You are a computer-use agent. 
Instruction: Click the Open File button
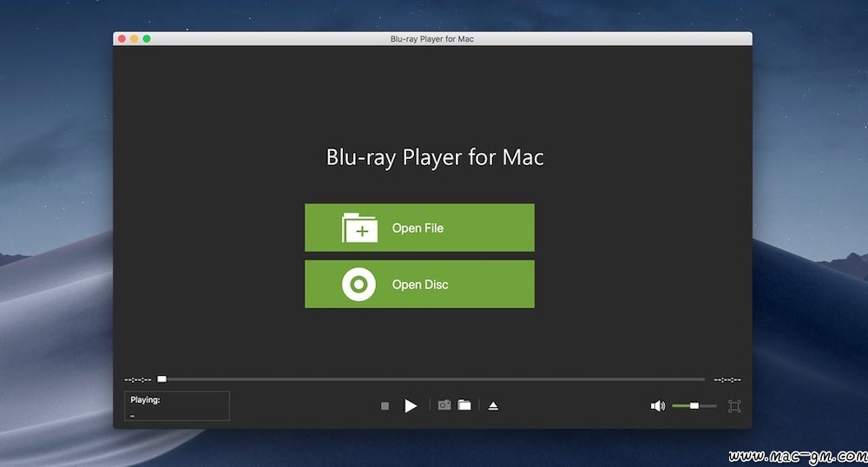419,227
